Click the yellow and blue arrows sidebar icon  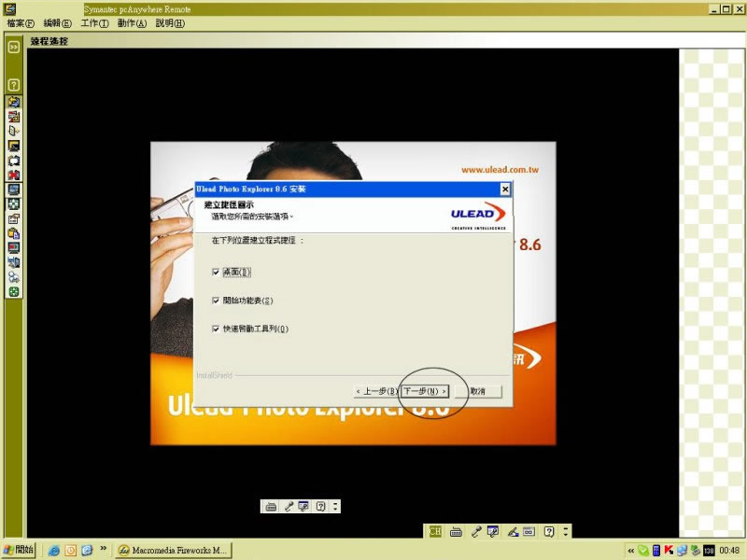[14, 102]
